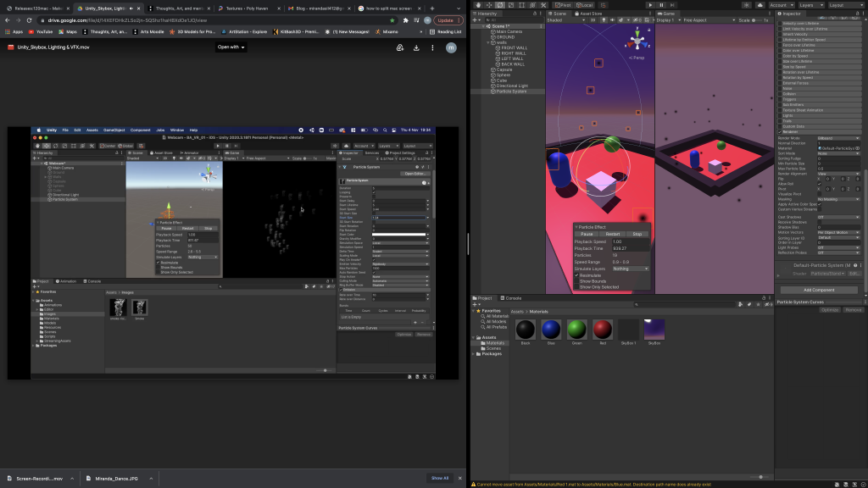868x488 pixels.
Task: Select Directional Light in the Hierarchy
Action: click(511, 86)
